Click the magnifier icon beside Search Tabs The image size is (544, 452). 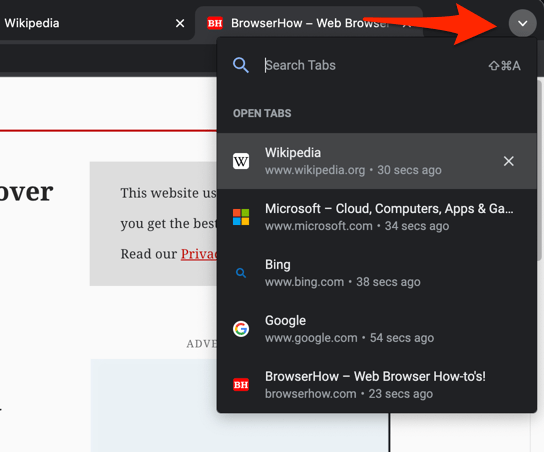[x=240, y=65]
